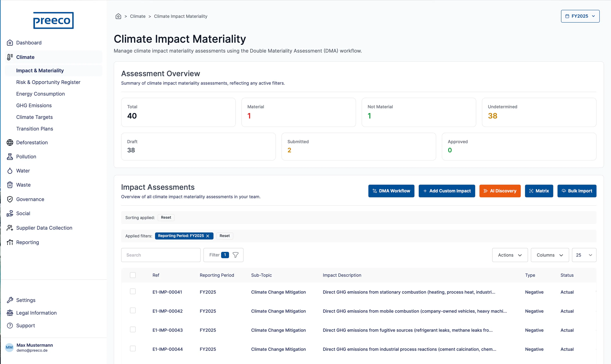The image size is (611, 364).
Task: Click the Legal Information scales icon
Action: (x=10, y=313)
